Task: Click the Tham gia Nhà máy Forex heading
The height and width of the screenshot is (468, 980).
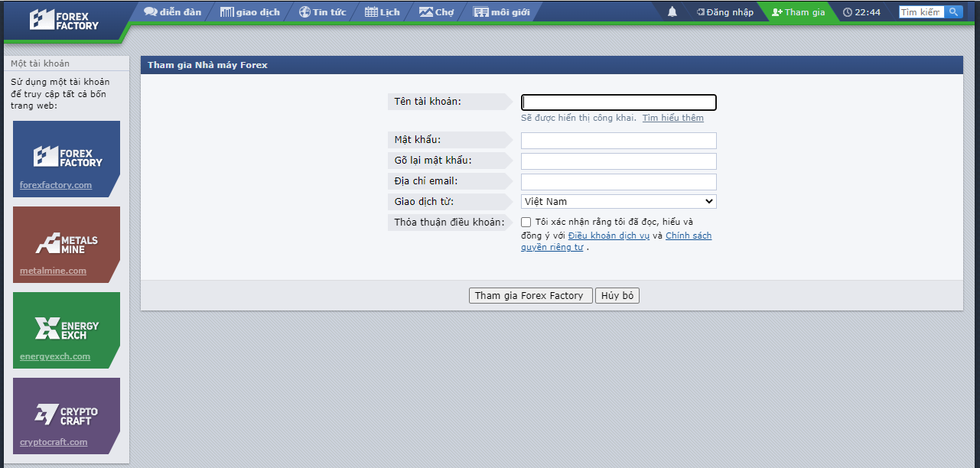Action: pyautogui.click(x=207, y=65)
